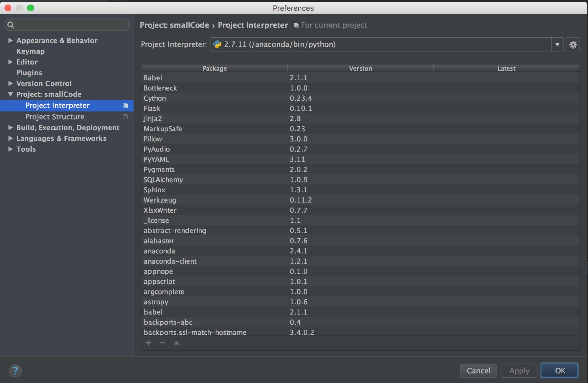The image size is (588, 383).
Task: Select Project Structure in the sidebar
Action: coord(55,117)
